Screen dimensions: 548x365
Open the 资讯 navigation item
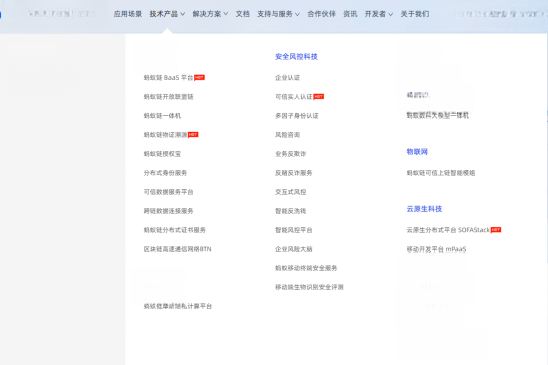click(x=350, y=14)
